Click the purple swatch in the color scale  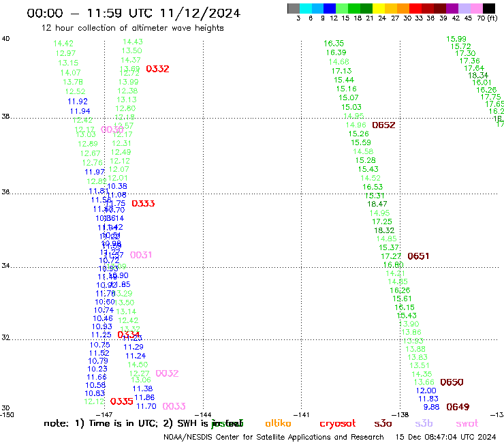(452, 8)
